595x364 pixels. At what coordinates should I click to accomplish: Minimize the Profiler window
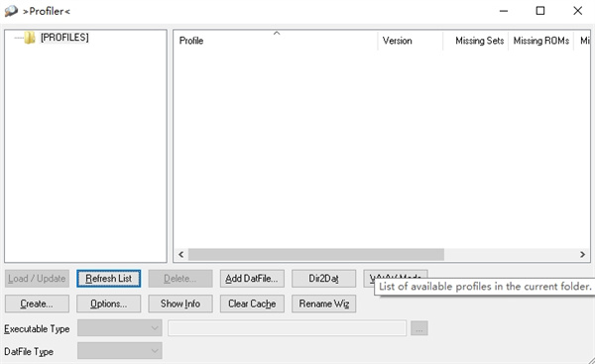(504, 11)
